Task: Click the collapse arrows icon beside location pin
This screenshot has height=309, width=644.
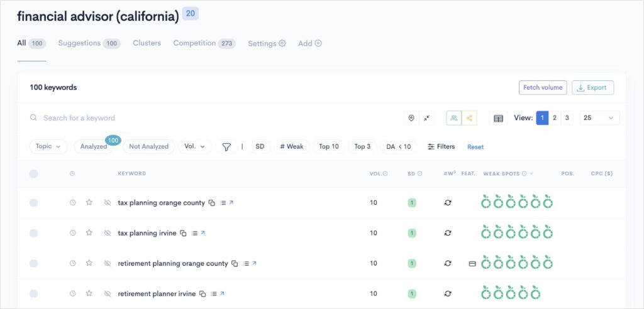Action: point(427,118)
